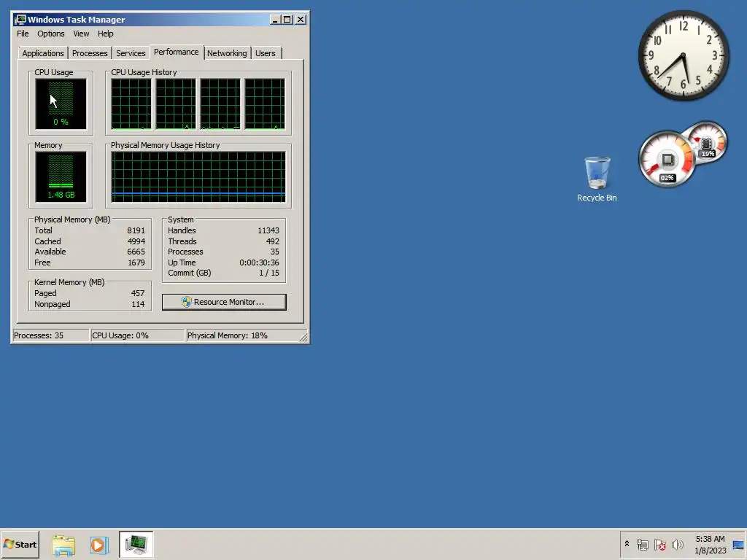Click the Up Time value 0:00:30:36
This screenshot has height=560, width=747.
pos(259,262)
